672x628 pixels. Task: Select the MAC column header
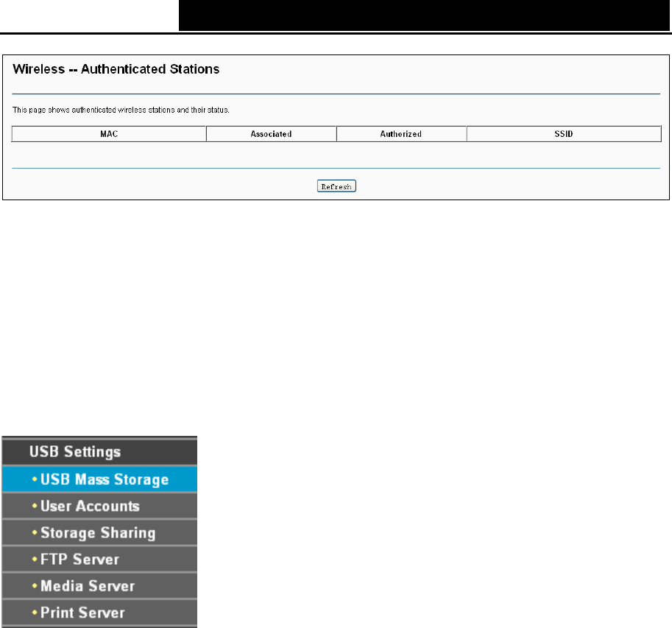pos(109,134)
